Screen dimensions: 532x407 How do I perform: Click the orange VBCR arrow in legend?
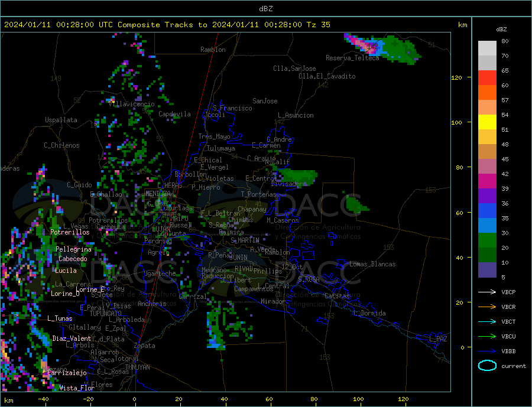click(487, 307)
